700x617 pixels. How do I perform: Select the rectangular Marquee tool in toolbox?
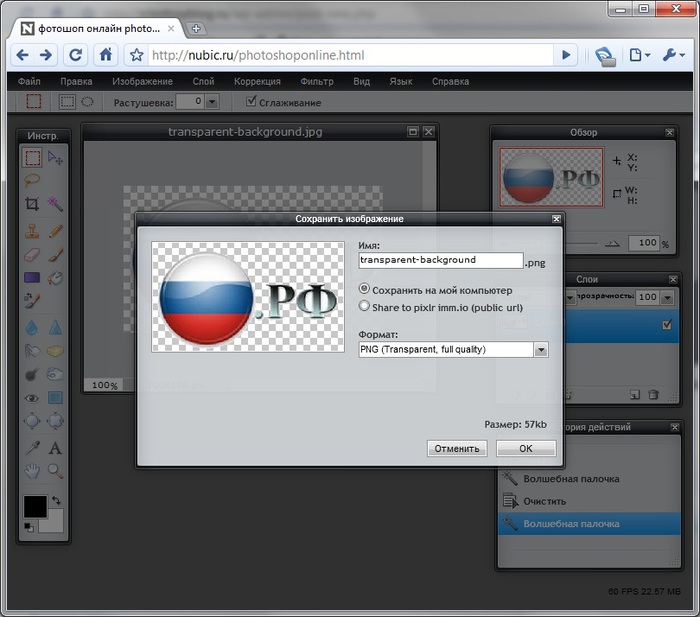coord(32,158)
